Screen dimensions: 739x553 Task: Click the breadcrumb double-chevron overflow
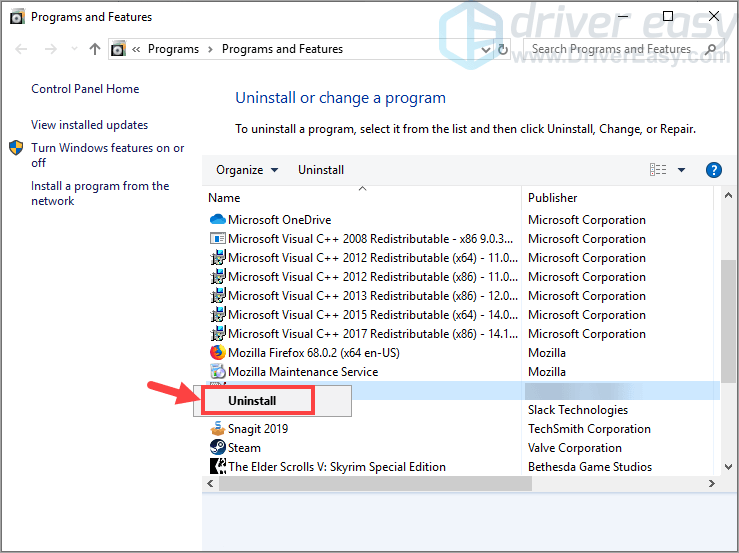coord(136,49)
